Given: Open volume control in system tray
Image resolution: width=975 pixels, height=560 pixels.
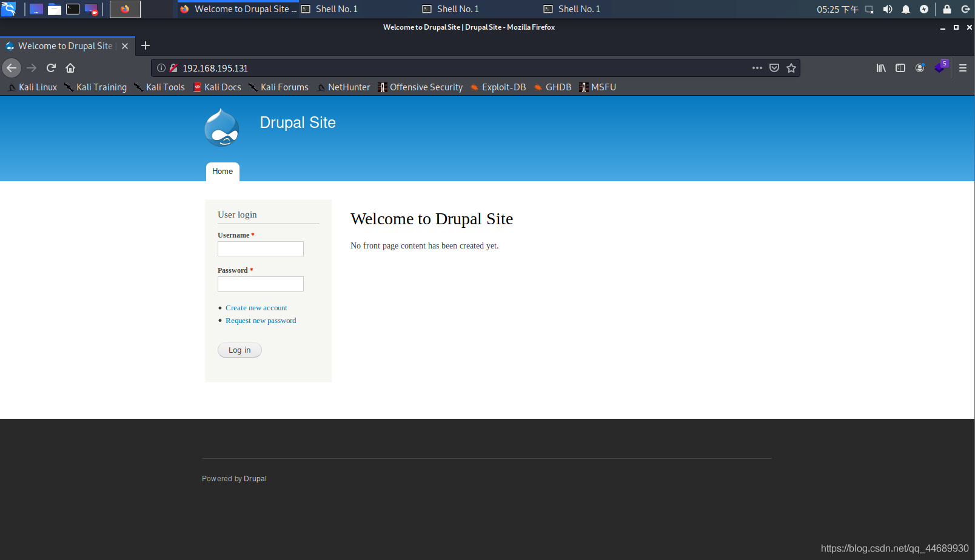Looking at the screenshot, I should coord(888,9).
